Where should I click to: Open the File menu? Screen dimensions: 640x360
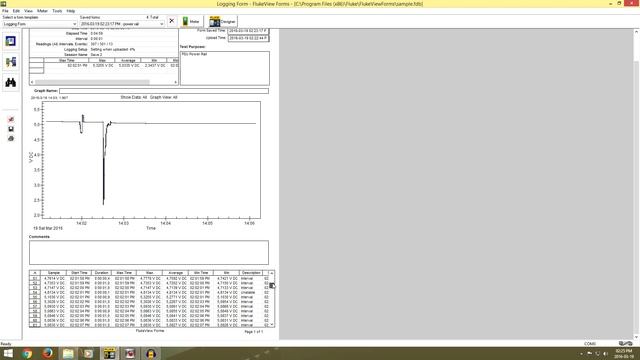click(x=5, y=11)
